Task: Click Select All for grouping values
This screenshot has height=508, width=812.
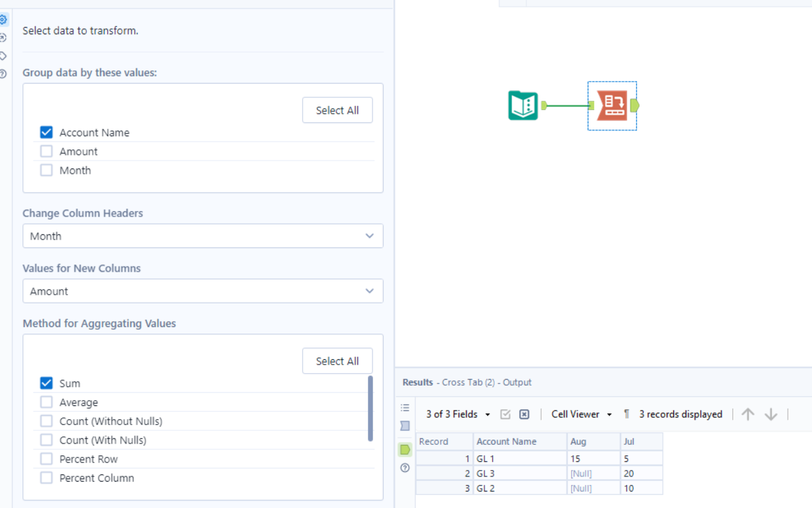Action: [x=337, y=110]
